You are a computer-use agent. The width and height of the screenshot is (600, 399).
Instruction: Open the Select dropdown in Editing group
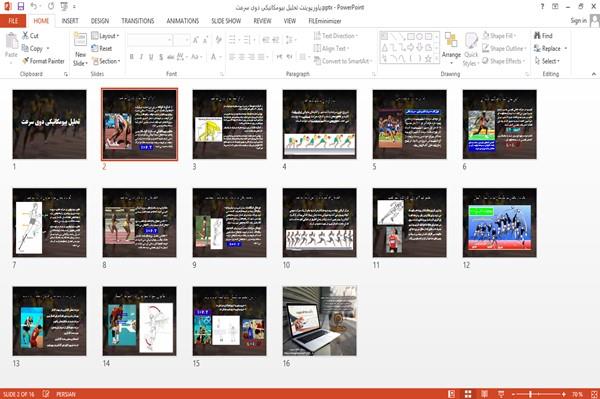[x=547, y=61]
